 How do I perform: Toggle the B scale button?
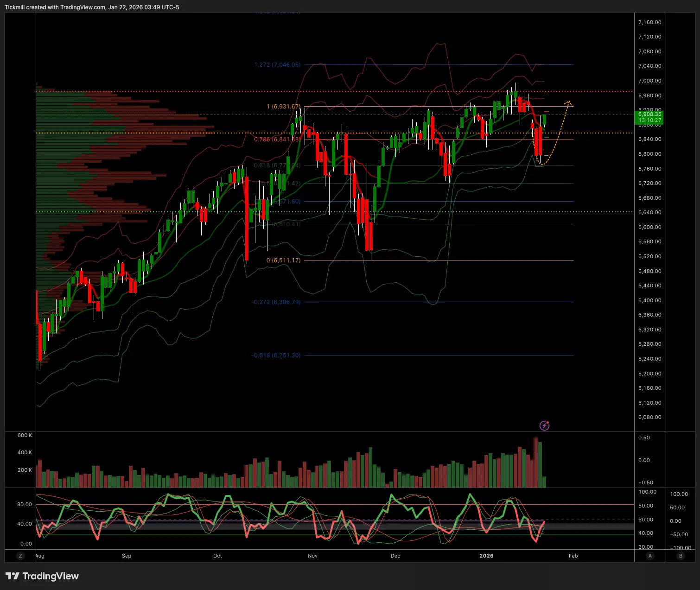tap(681, 556)
